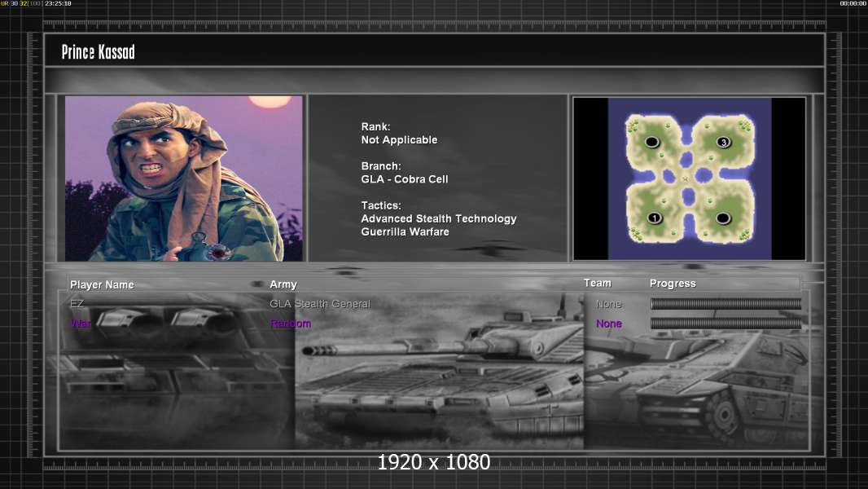This screenshot has width=868, height=489.
Task: Click the gray None team entry for EZ
Action: (x=609, y=304)
